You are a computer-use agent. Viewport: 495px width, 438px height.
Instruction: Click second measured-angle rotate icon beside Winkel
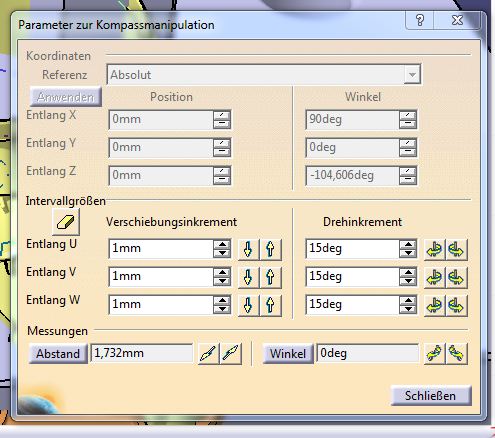tap(456, 353)
